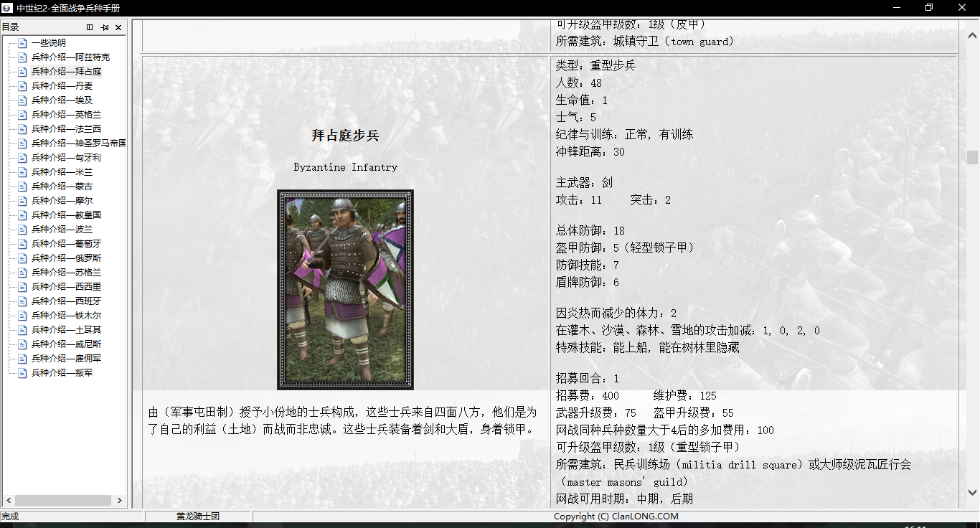Click the app icon in title bar
Screen dimensions: 980x528
pos(7,8)
